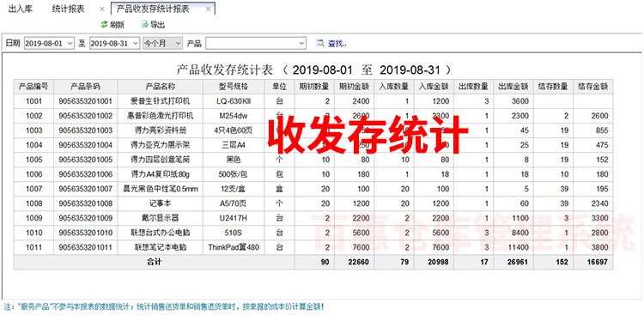Select product number cell 1001
Image resolution: width=644 pixels, height=315 pixels.
click(x=33, y=101)
